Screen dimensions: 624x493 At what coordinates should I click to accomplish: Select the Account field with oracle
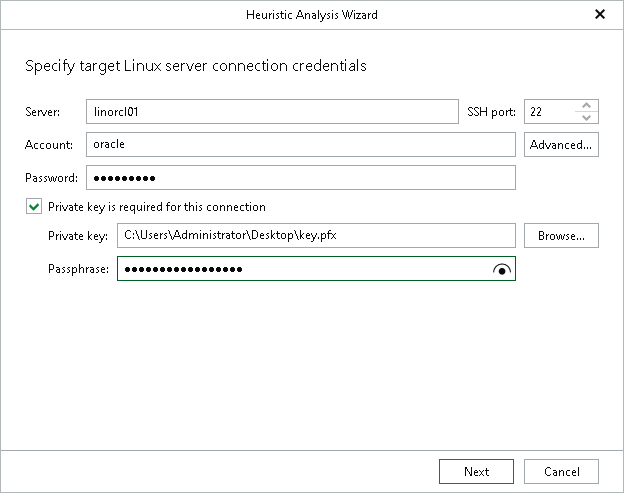click(301, 144)
